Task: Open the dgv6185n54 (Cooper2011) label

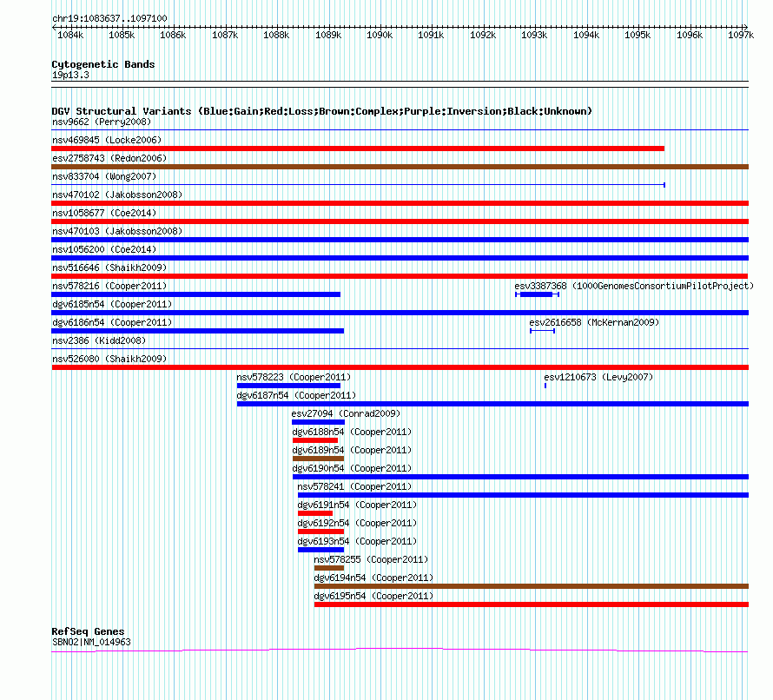Action: pyautogui.click(x=112, y=304)
